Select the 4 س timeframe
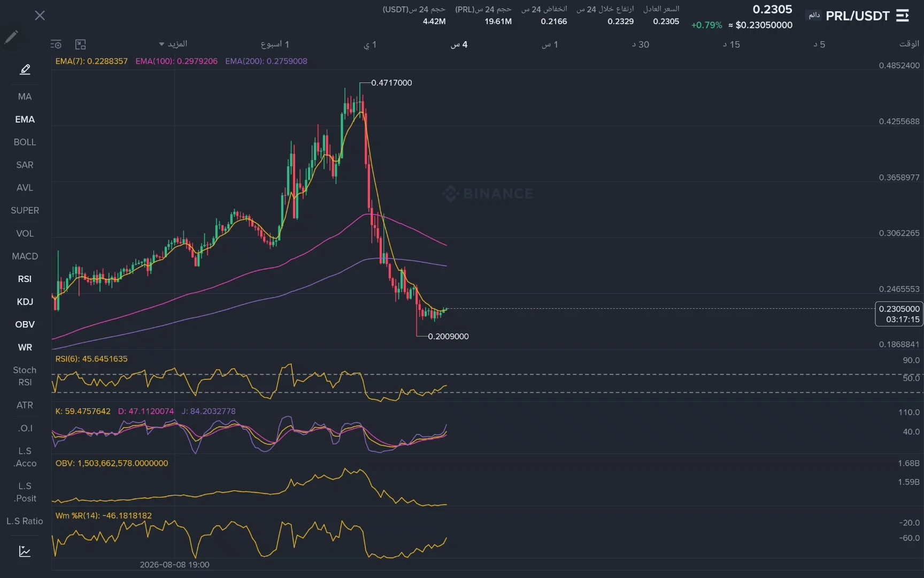This screenshot has height=578, width=924. [459, 44]
